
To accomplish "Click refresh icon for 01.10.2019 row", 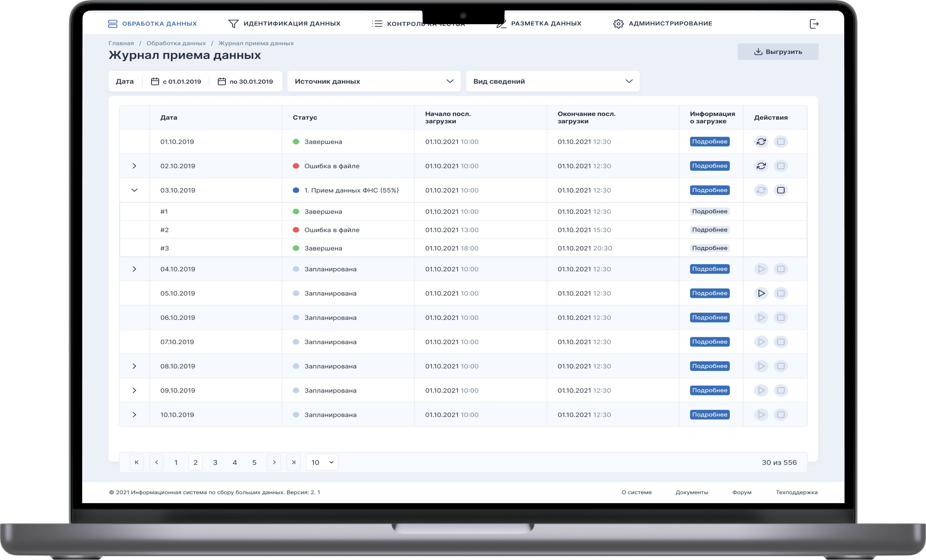I will (x=761, y=142).
